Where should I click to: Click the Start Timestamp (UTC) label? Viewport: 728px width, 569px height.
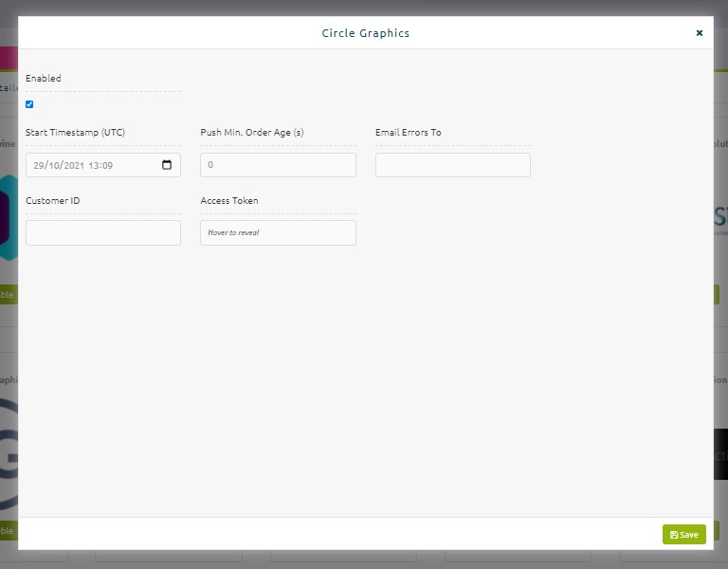click(x=75, y=133)
